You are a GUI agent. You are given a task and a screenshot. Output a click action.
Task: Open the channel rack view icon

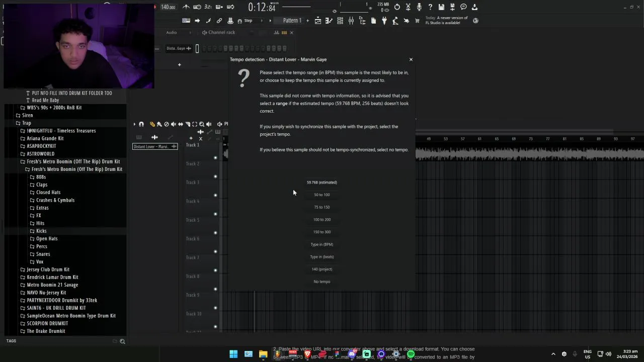coord(340,21)
